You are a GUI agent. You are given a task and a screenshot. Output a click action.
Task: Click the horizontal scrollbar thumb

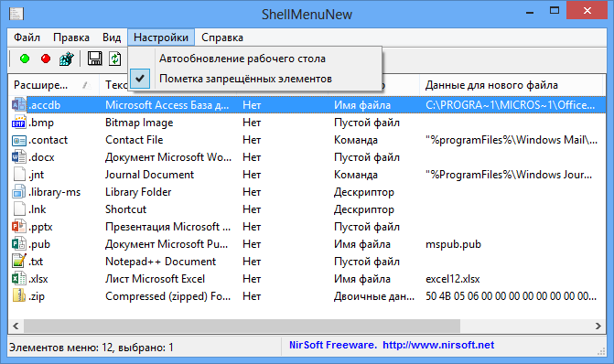[x=242, y=326]
